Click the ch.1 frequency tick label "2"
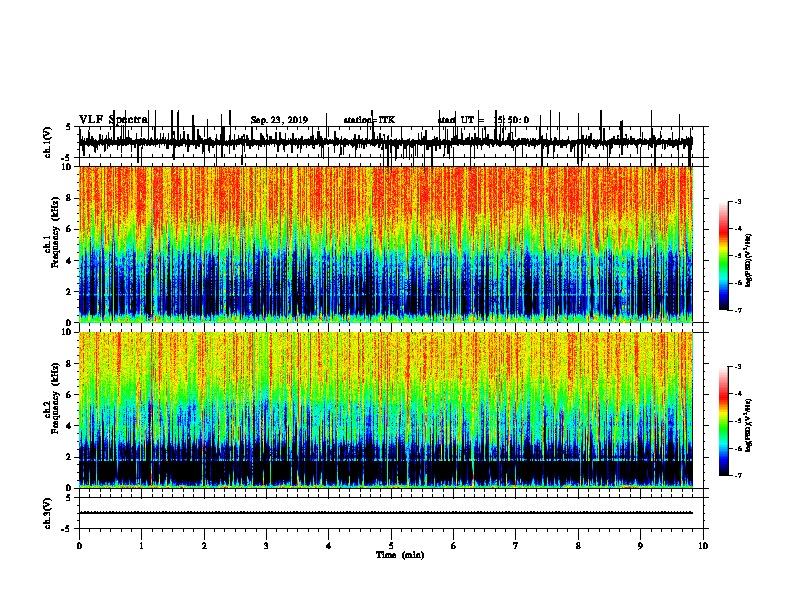792x612 pixels. click(70, 291)
